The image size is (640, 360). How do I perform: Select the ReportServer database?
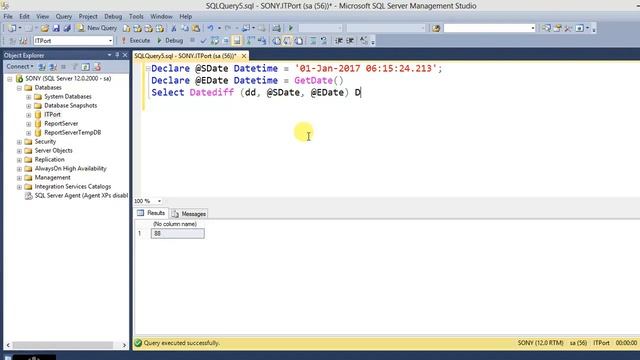tap(61, 124)
